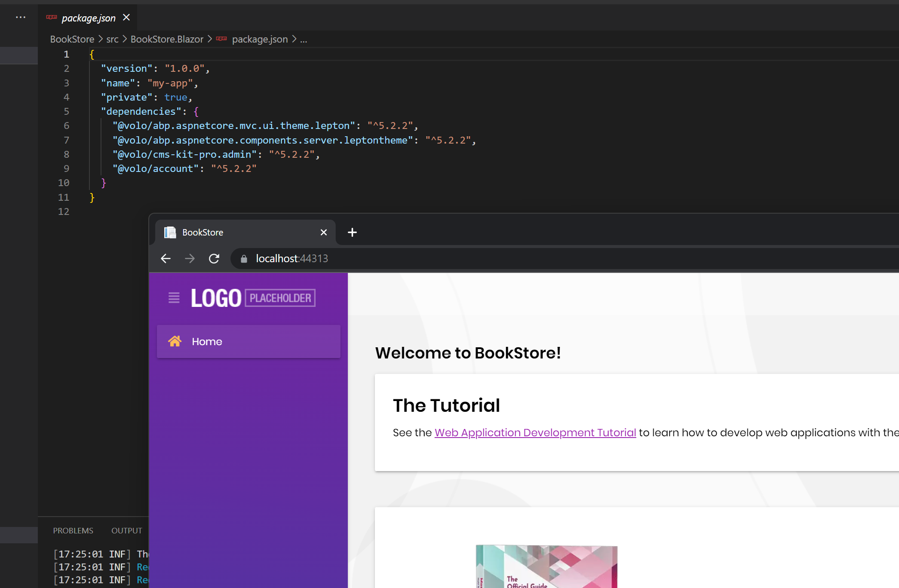Screen dimensions: 899x588
Task: Click the npm icon on the package.json tab
Action: click(x=52, y=16)
